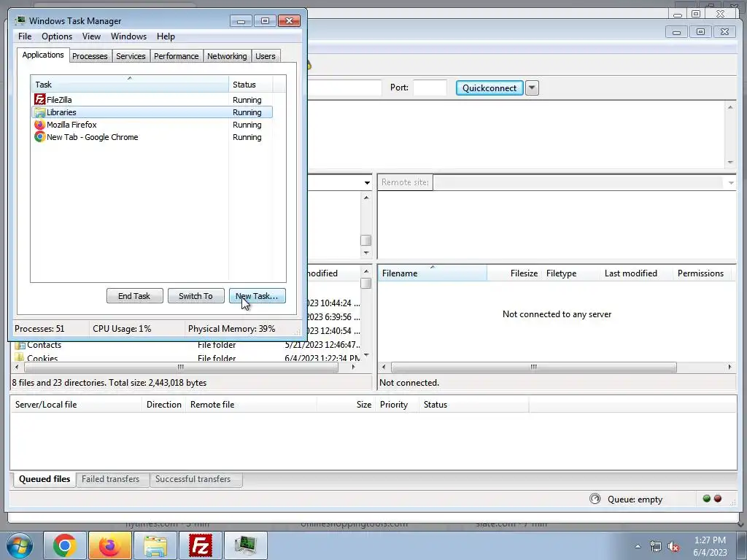Select the FileZilla task row icon
Image resolution: width=747 pixels, height=560 pixels.
[39, 99]
